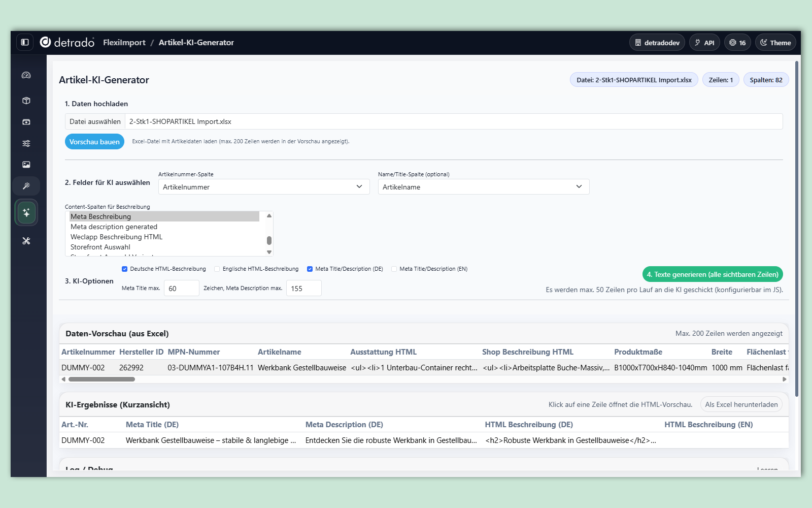This screenshot has width=812, height=508.
Task: Open the sliders settings sidebar icon
Action: coord(26,143)
